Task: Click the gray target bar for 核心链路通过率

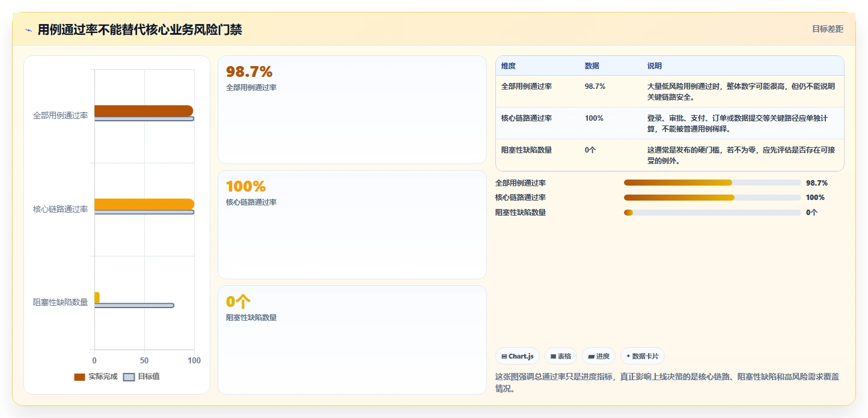Action: pos(144,212)
